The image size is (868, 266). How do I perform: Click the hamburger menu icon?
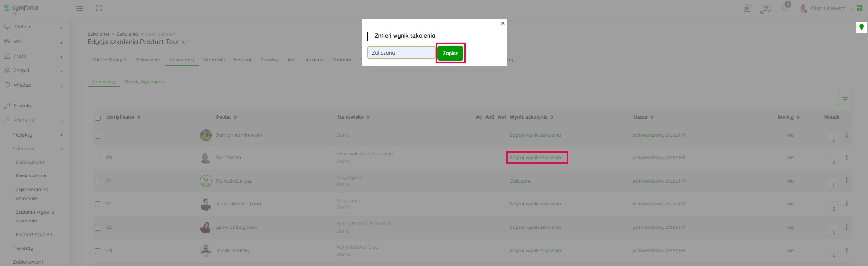click(79, 8)
